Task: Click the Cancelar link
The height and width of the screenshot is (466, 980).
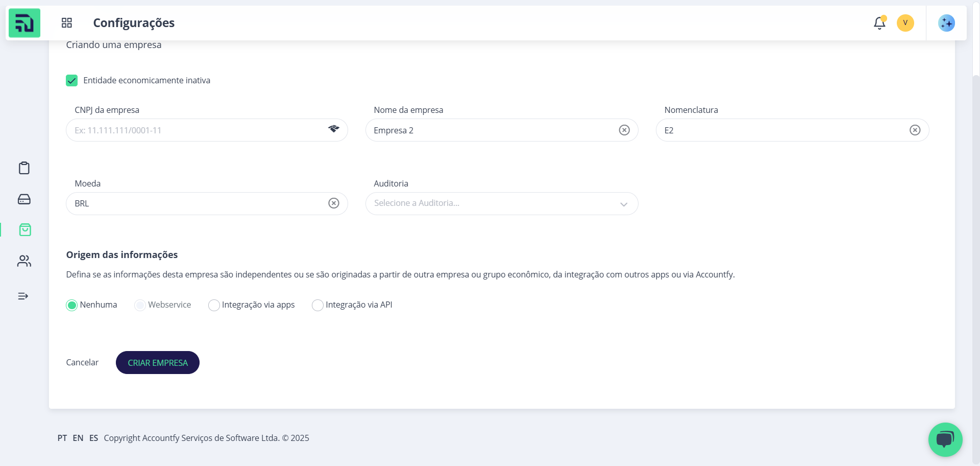Action: click(x=82, y=362)
